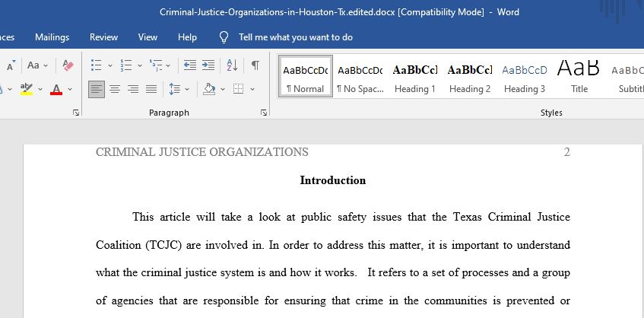Open Paragraph settings dialog launcher

point(264,113)
